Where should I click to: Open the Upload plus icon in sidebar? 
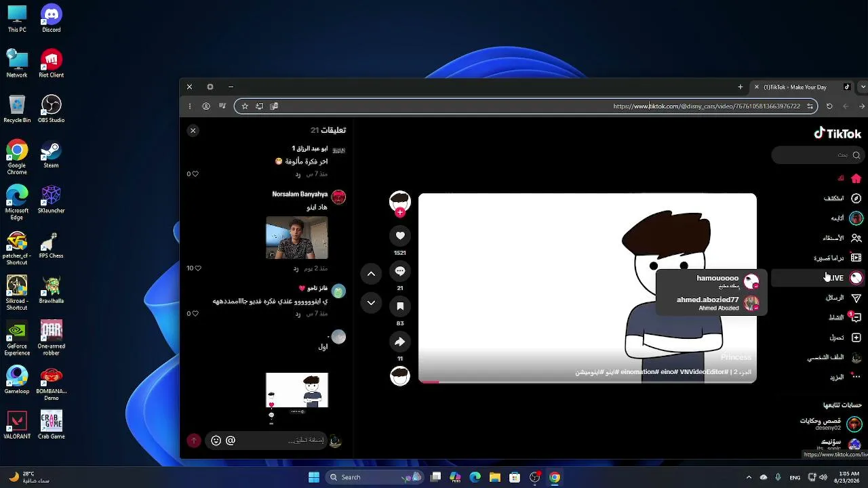pos(856,337)
